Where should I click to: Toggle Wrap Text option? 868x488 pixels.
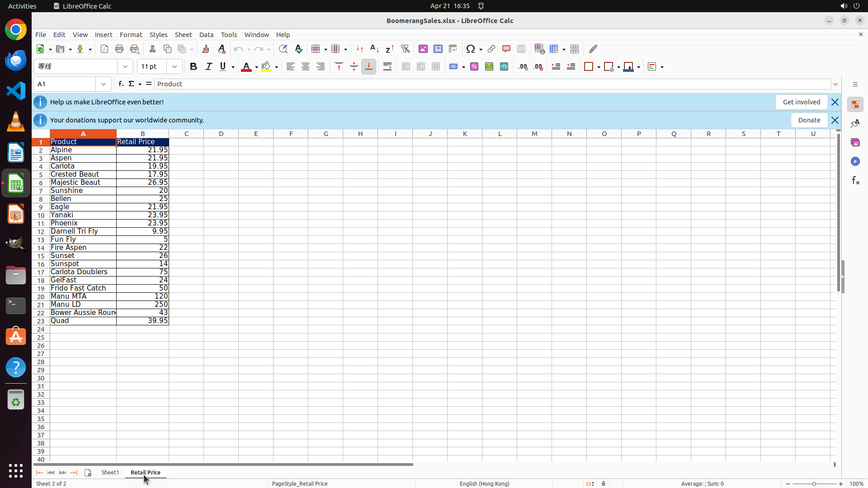(387, 67)
